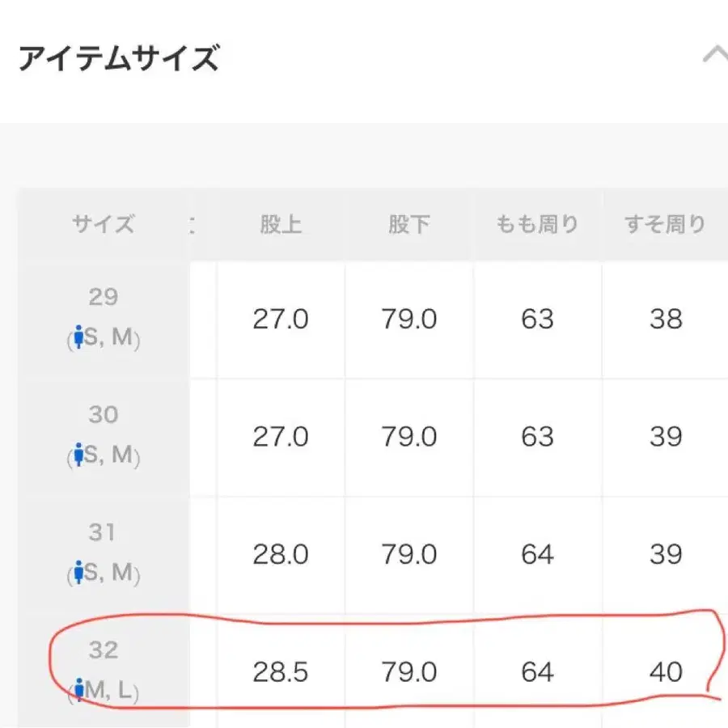Select the blue person icon in circled size 32 row
Image resolution: width=728 pixels, height=728 pixels.
(x=78, y=691)
